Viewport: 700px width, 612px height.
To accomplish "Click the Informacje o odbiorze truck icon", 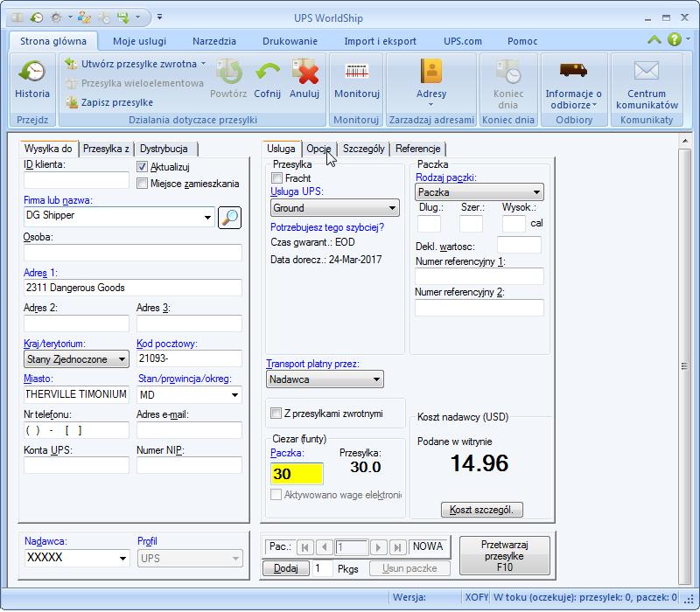I will (x=573, y=70).
